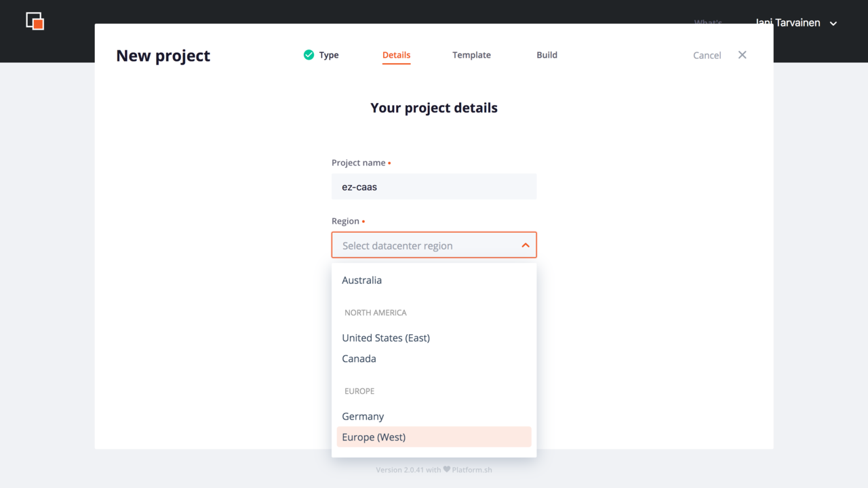Click the Cancel link

click(x=707, y=56)
